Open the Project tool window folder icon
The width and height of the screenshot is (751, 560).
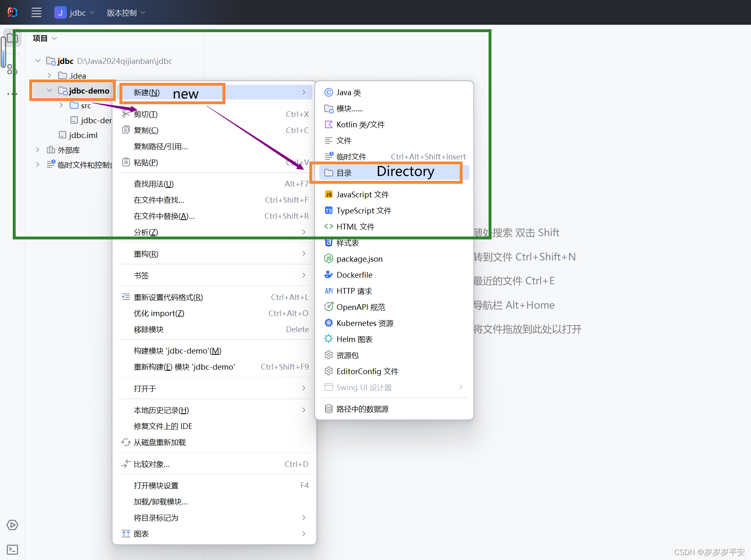(12, 38)
